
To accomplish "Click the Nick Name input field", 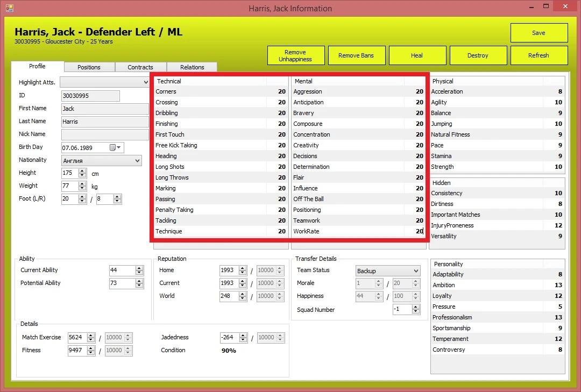I will (104, 134).
